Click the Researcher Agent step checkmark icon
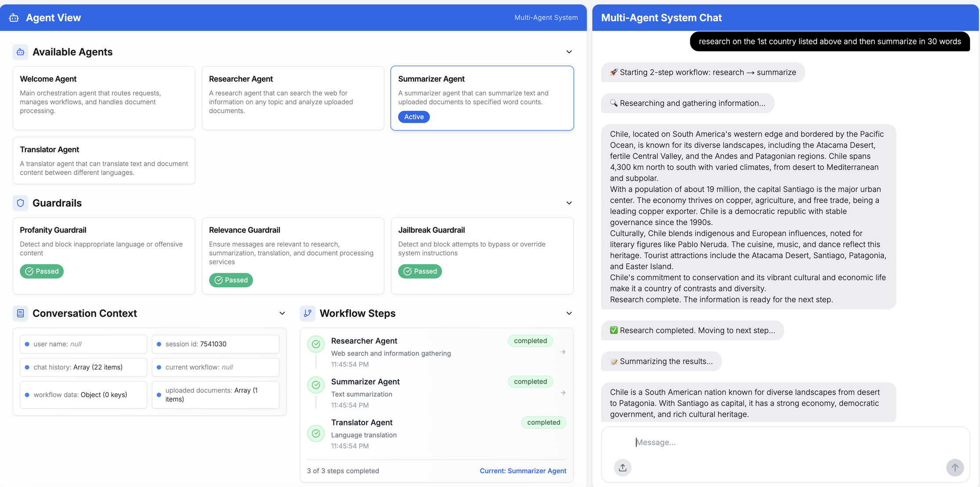This screenshot has width=980, height=487. click(316, 344)
